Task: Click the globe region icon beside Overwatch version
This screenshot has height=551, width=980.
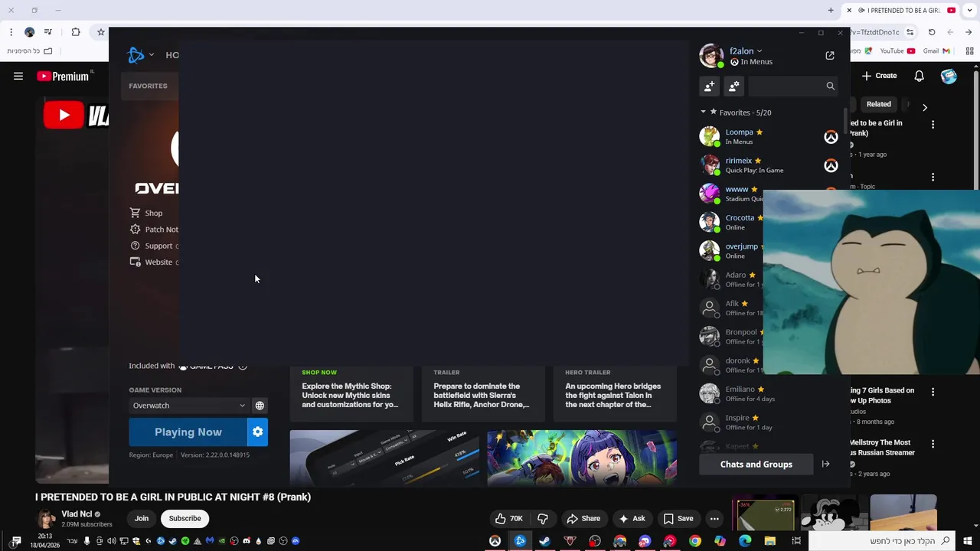Action: click(x=260, y=406)
